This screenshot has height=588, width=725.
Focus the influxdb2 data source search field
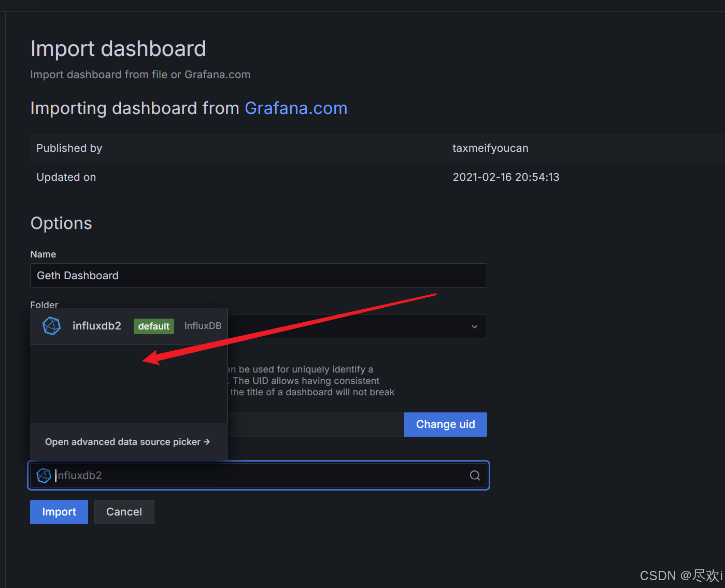(x=259, y=476)
